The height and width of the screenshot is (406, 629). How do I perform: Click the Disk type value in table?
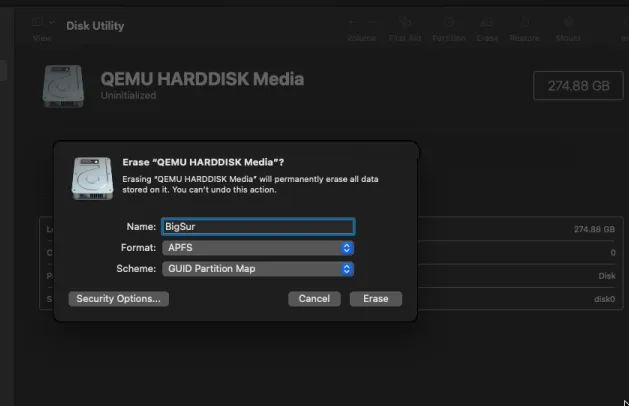(x=607, y=276)
